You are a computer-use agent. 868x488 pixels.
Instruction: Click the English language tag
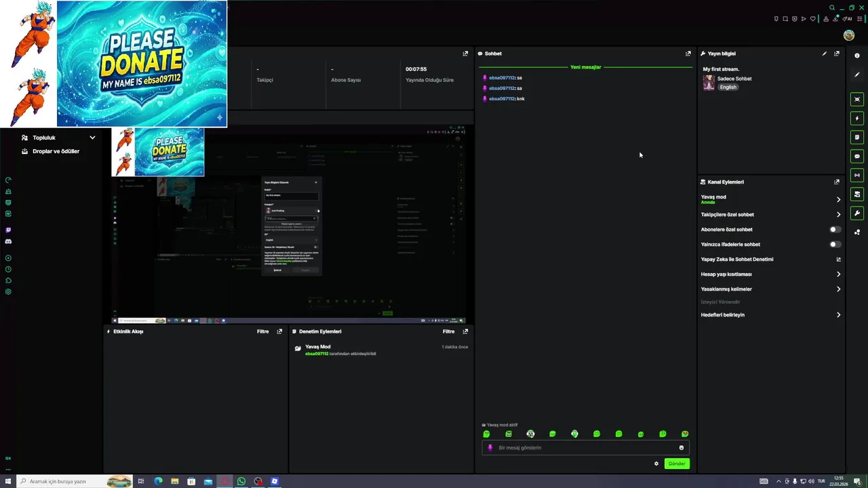[x=728, y=87]
